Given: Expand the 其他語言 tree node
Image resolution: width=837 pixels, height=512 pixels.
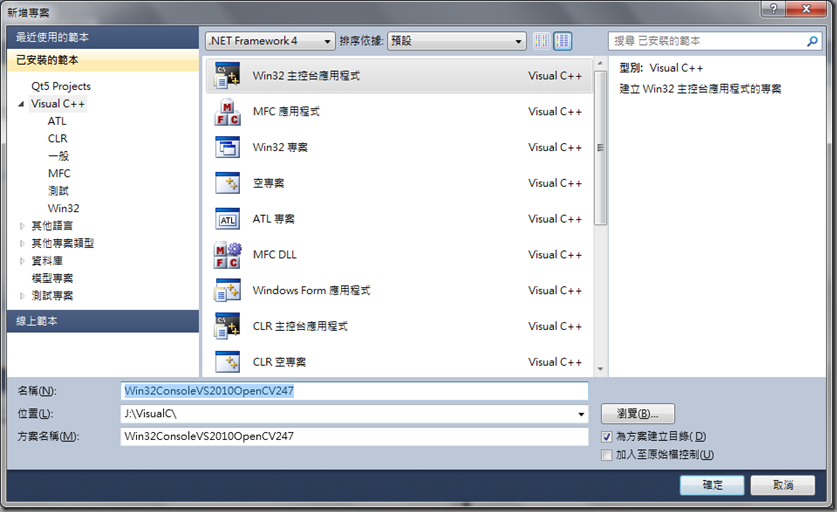Looking at the screenshot, I should pyautogui.click(x=22, y=226).
